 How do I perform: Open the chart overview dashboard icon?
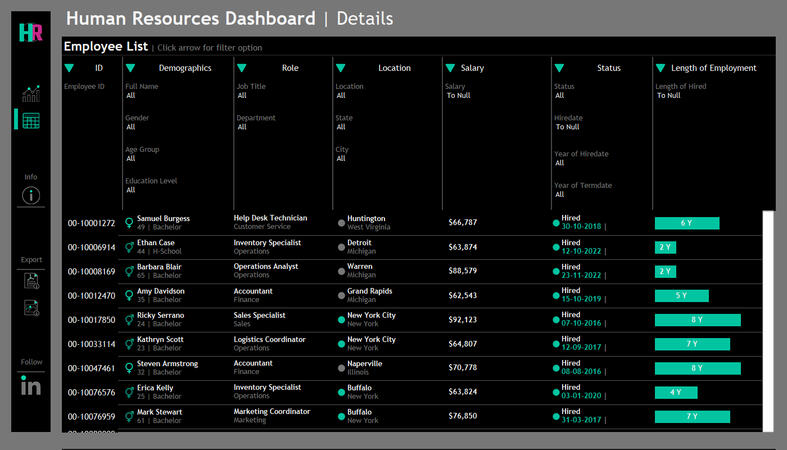point(31,94)
